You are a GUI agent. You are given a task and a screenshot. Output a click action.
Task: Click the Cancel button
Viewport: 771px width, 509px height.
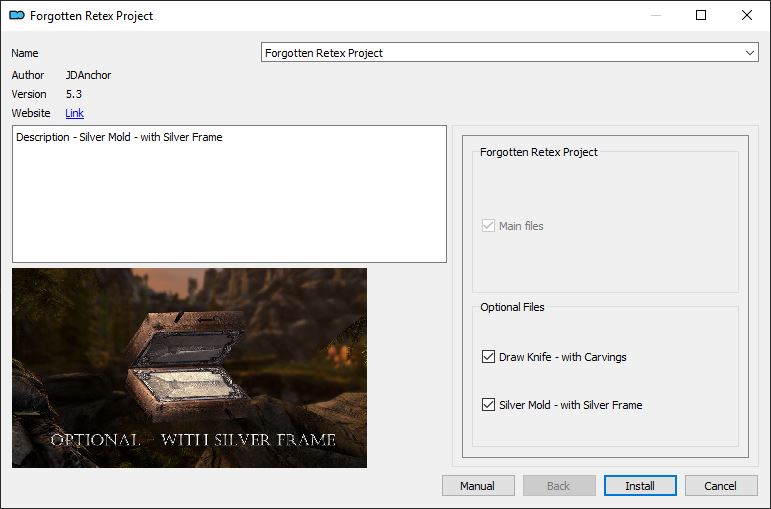click(x=720, y=486)
